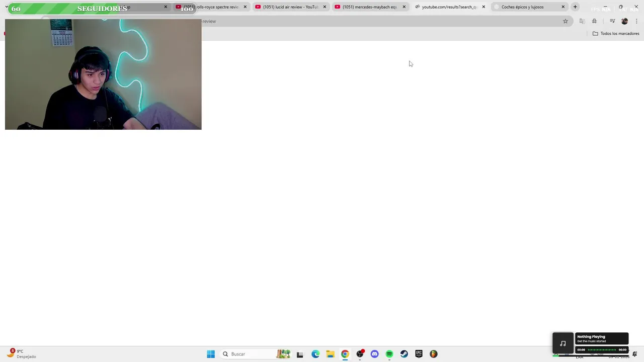
Task: Close the Coches épicos y lujosos tab
Action: point(563,7)
